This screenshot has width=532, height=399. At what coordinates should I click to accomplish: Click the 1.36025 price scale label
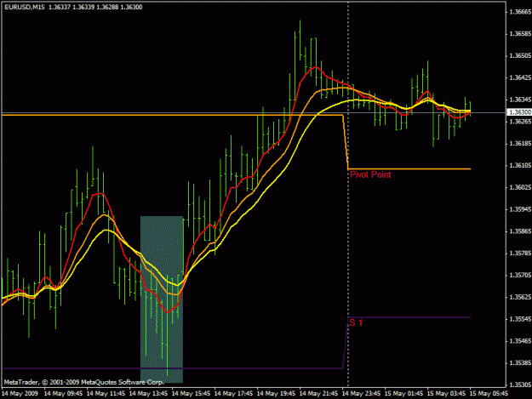[520, 187]
